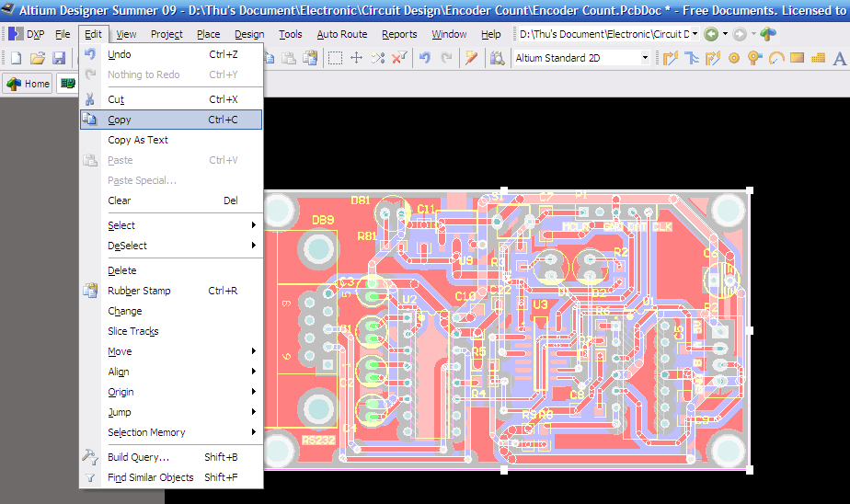Click the Select Area dashed-rectangle icon

[x=335, y=58]
